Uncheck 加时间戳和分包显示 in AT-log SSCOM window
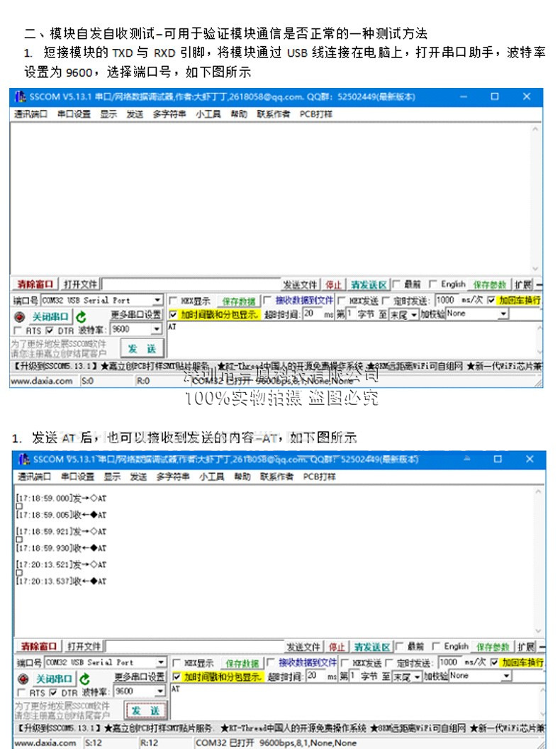Image resolution: width=560 pixels, height=756 pixels. tap(177, 677)
